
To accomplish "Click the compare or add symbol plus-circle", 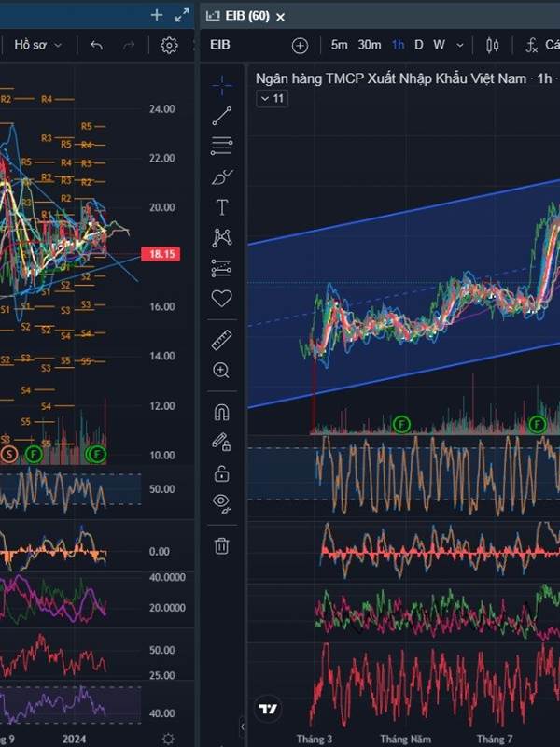I will [300, 46].
